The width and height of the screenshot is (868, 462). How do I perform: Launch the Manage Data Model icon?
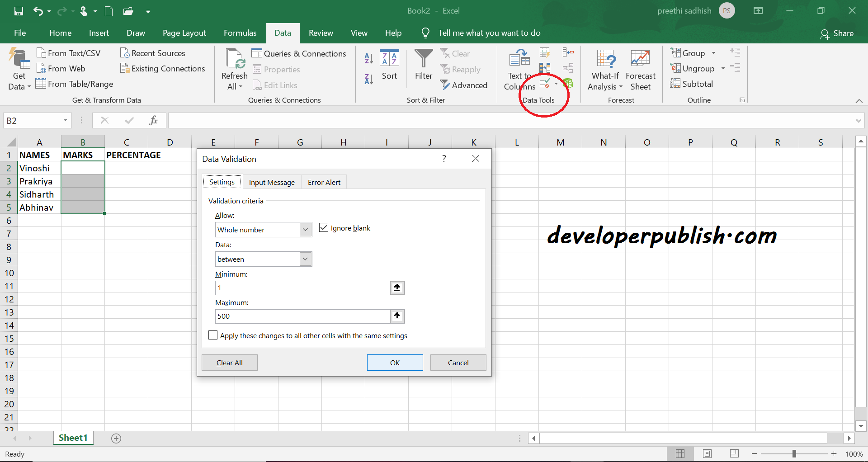(569, 84)
